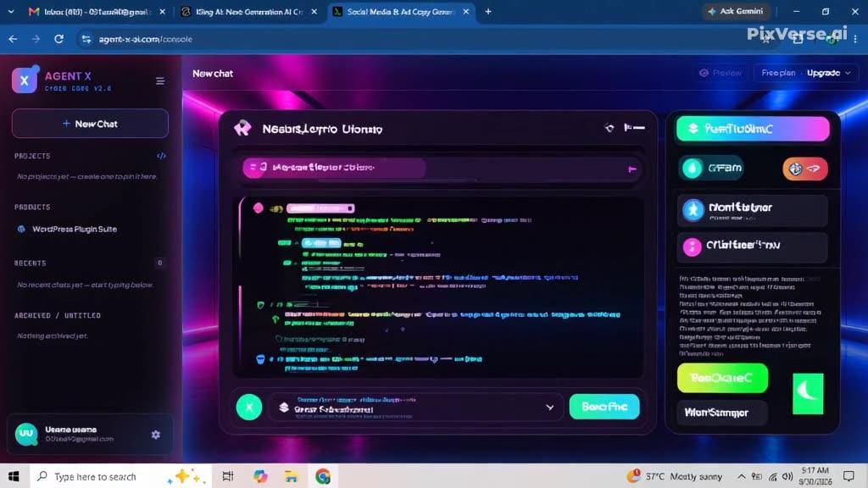Open the Windows Start menu
The width and height of the screenshot is (868, 488).
(x=14, y=476)
